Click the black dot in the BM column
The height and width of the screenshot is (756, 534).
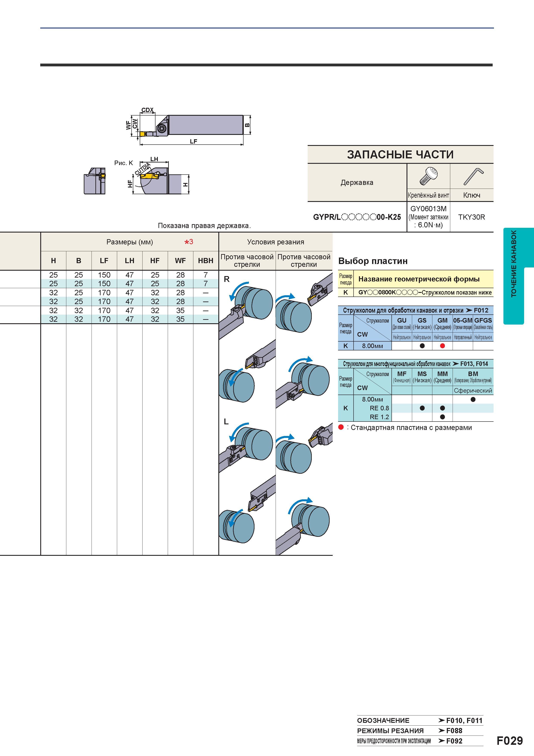pos(473,399)
